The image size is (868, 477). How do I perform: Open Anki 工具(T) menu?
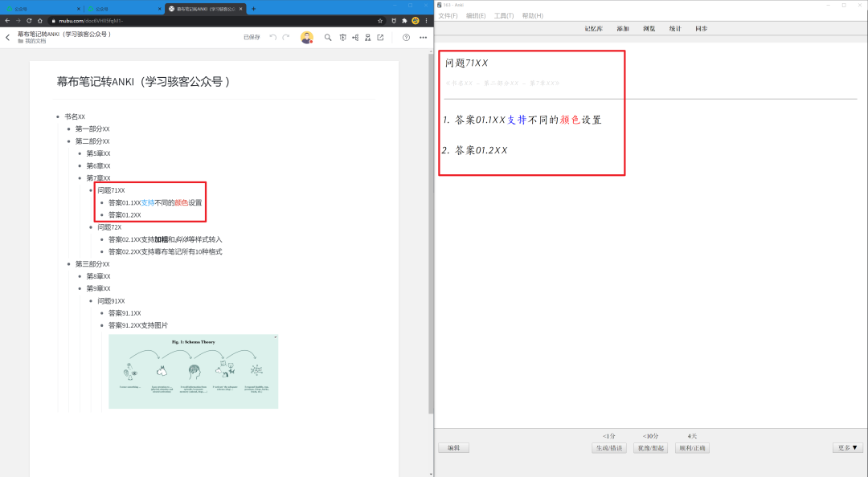coord(504,15)
